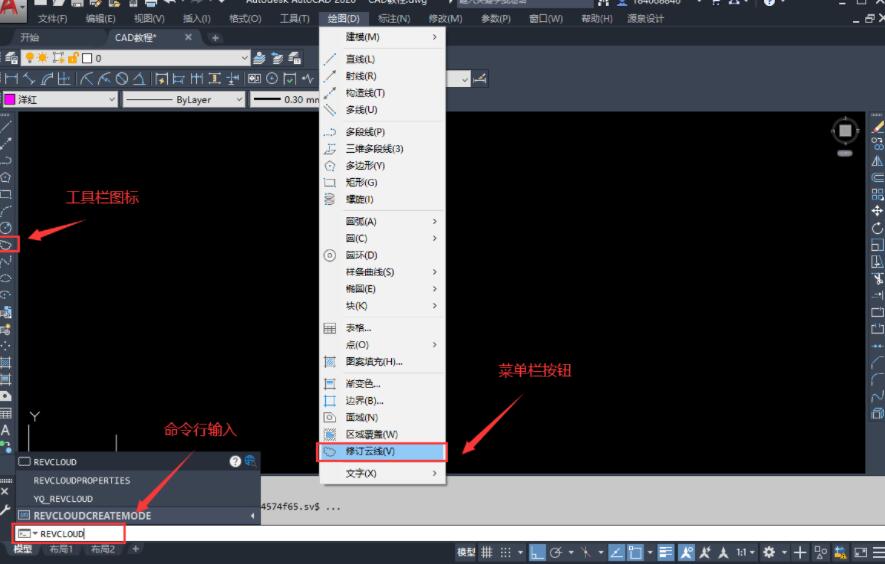The image size is (885, 564).
Task: Click the Layer Previous icon
Action: [277, 58]
